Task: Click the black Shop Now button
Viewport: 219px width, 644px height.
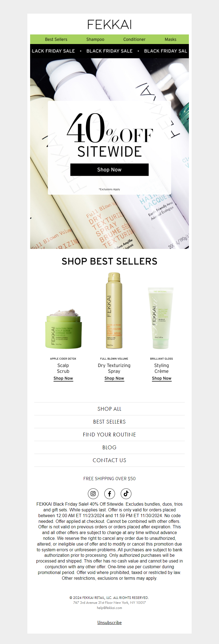Action: pyautogui.click(x=109, y=170)
